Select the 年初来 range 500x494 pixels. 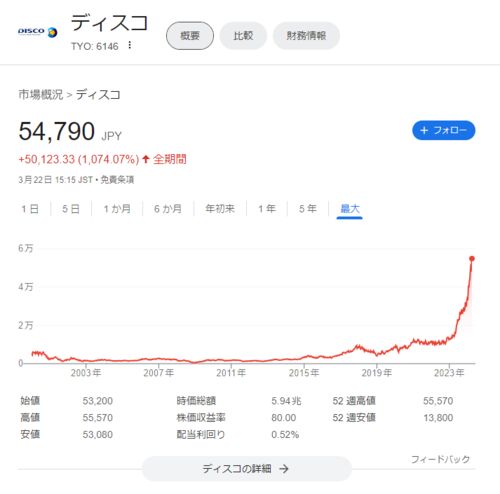(220, 209)
